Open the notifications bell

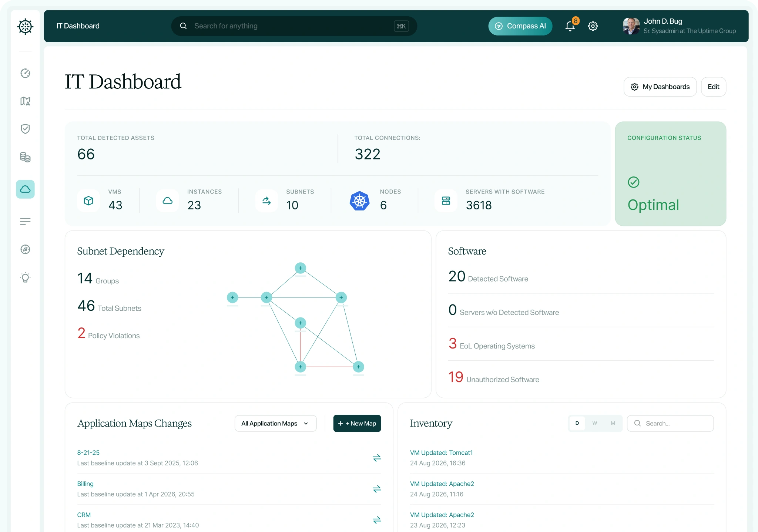point(570,26)
